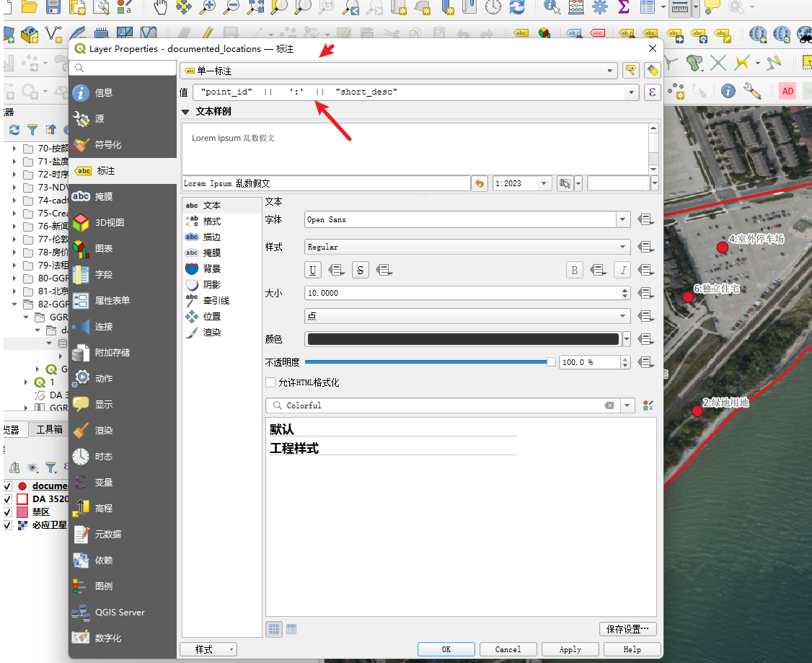Open the 单一标注 labeling mode dropdown
Image resolution: width=812 pixels, height=663 pixels.
(x=398, y=71)
